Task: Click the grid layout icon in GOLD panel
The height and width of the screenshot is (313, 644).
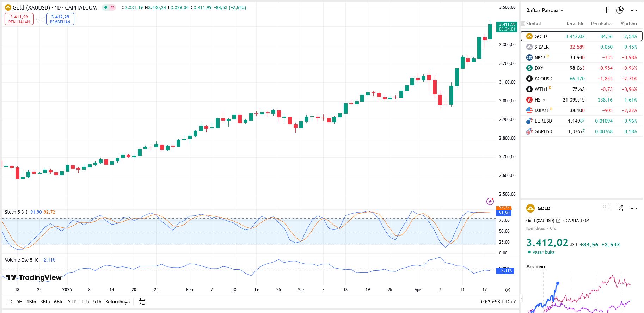Action: point(606,208)
